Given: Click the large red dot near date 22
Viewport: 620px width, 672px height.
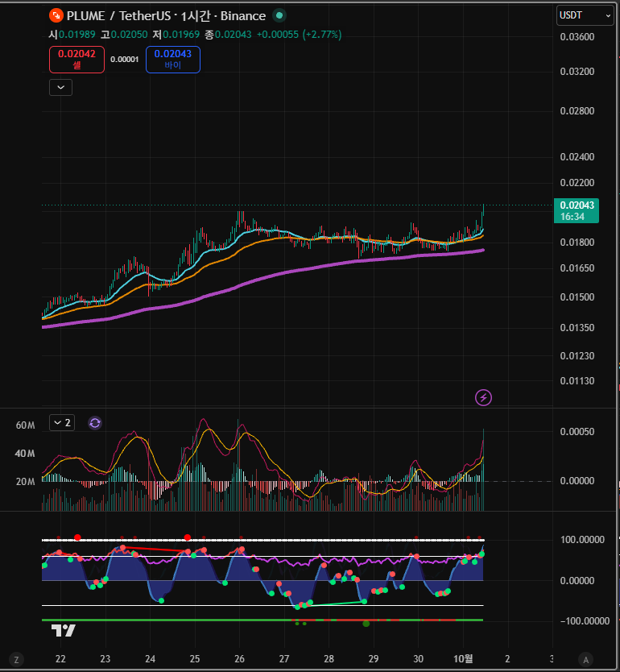Looking at the screenshot, I should 77,537.
